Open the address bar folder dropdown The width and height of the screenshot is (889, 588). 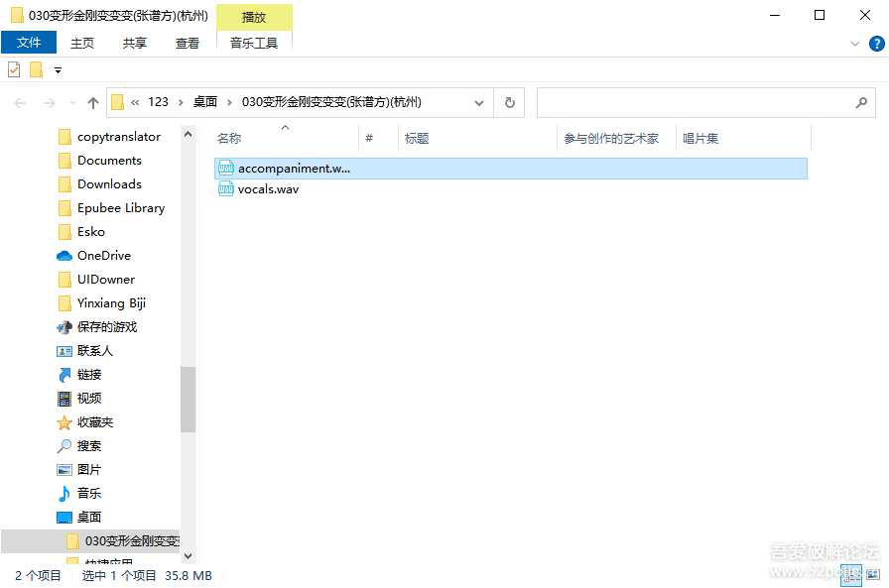pyautogui.click(x=479, y=102)
